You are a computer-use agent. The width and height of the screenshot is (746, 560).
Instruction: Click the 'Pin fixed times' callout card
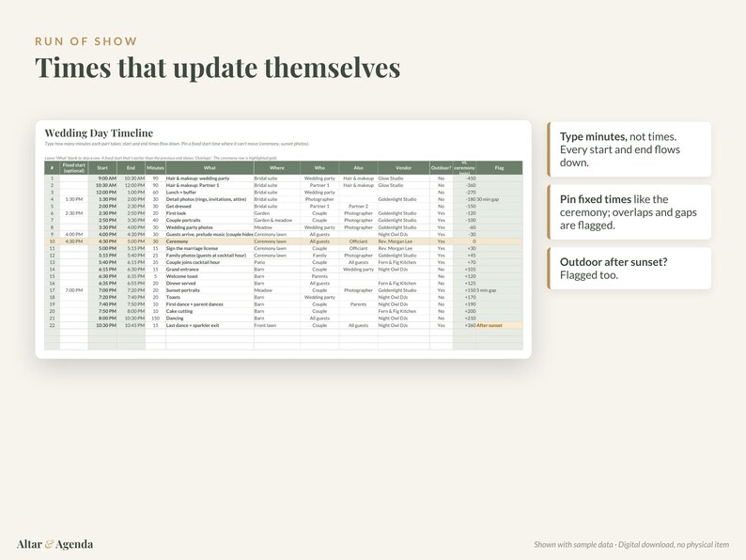[629, 212]
